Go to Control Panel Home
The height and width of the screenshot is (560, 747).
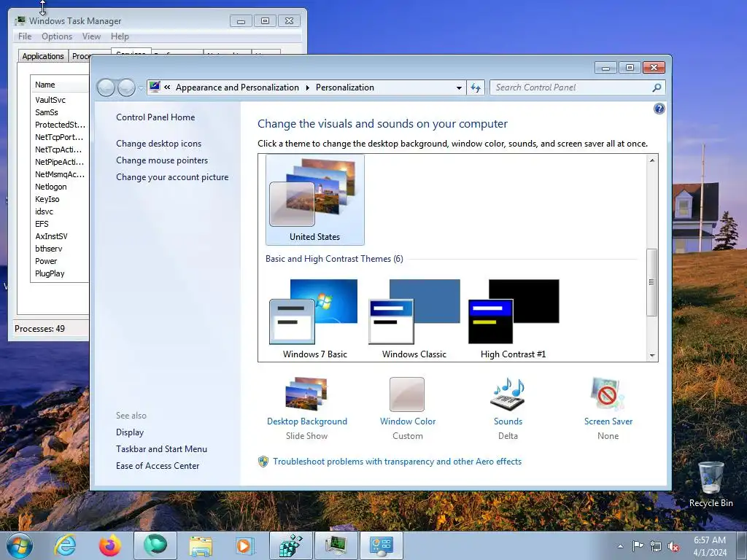155,117
